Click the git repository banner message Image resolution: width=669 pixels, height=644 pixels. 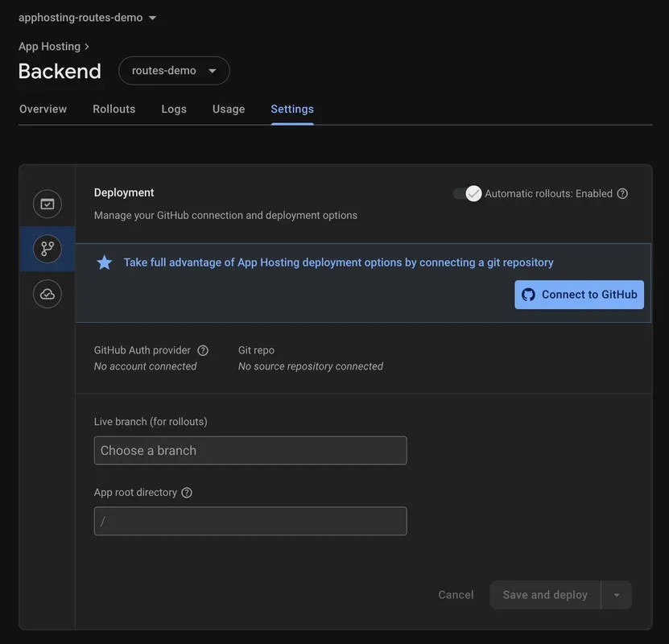338,262
